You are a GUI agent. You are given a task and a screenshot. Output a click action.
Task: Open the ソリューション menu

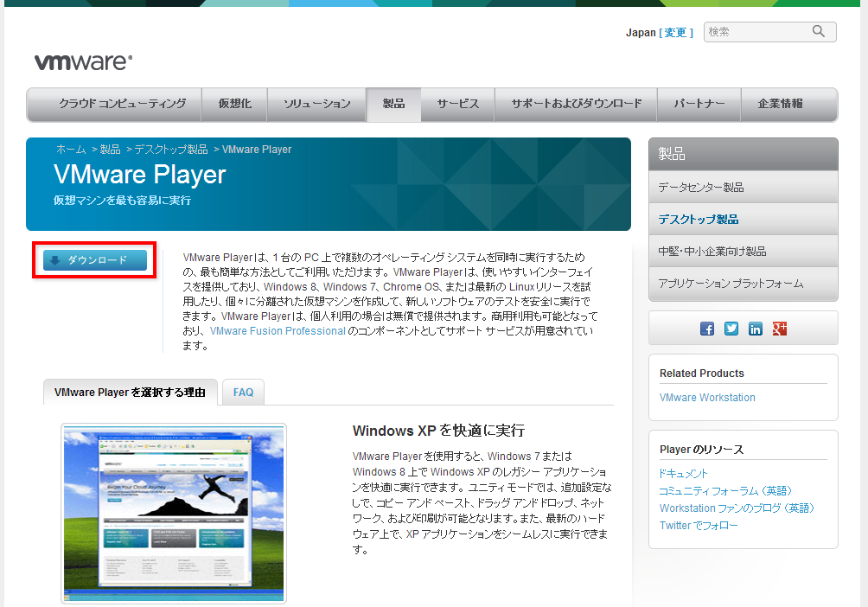tap(316, 104)
